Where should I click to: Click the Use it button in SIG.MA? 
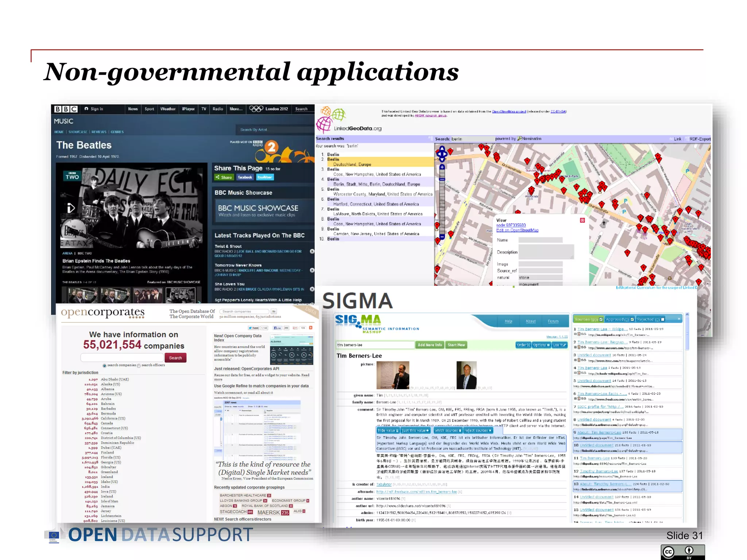[x=560, y=345]
